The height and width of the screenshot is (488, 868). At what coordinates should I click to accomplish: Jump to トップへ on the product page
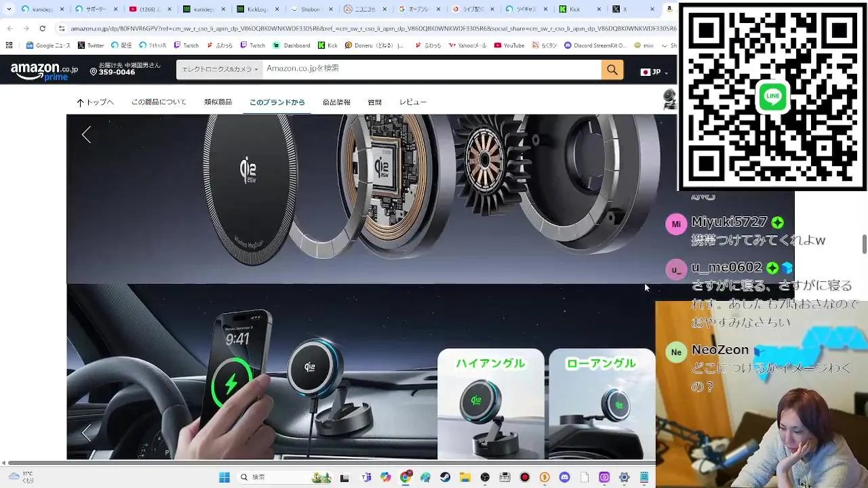coord(95,102)
